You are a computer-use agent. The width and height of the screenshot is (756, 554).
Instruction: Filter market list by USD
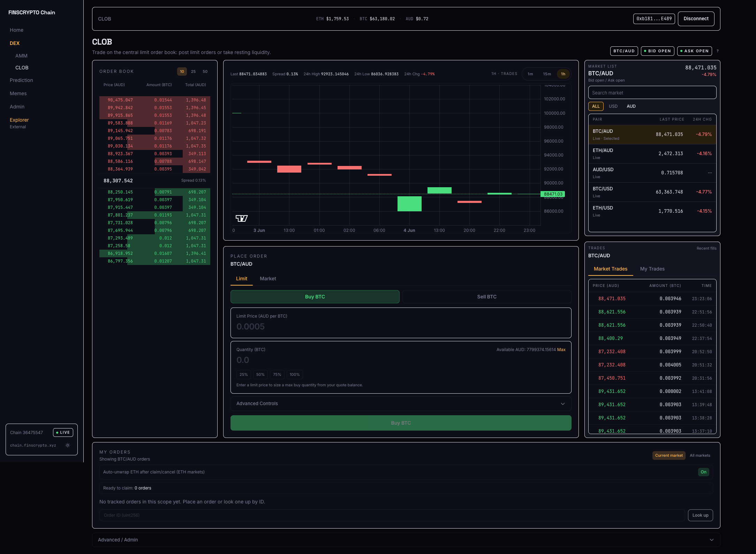613,106
